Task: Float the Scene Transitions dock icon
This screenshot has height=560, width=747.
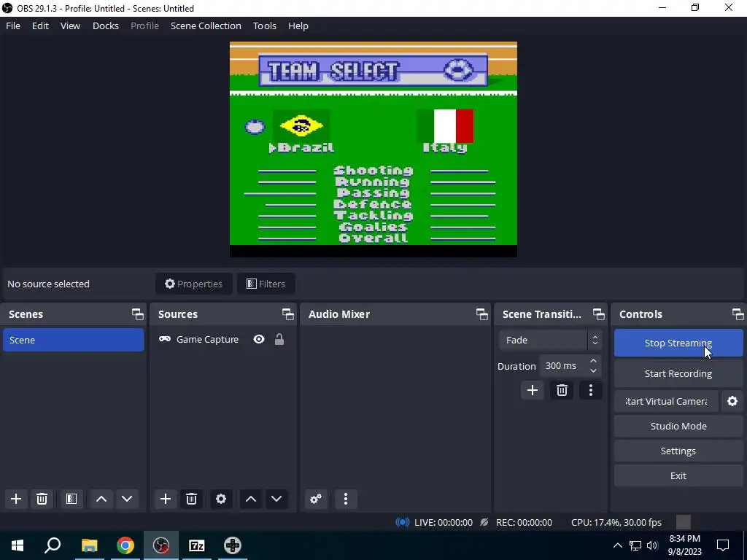Action: (x=598, y=314)
